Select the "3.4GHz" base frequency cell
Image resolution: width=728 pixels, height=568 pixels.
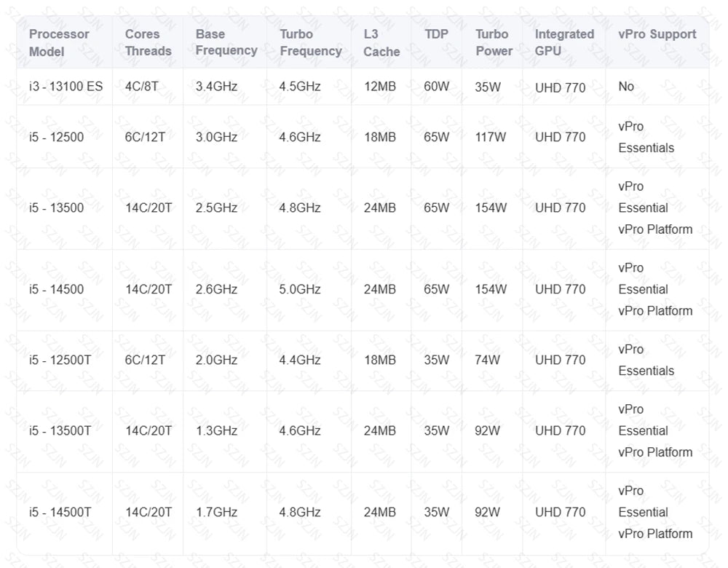[x=216, y=87]
